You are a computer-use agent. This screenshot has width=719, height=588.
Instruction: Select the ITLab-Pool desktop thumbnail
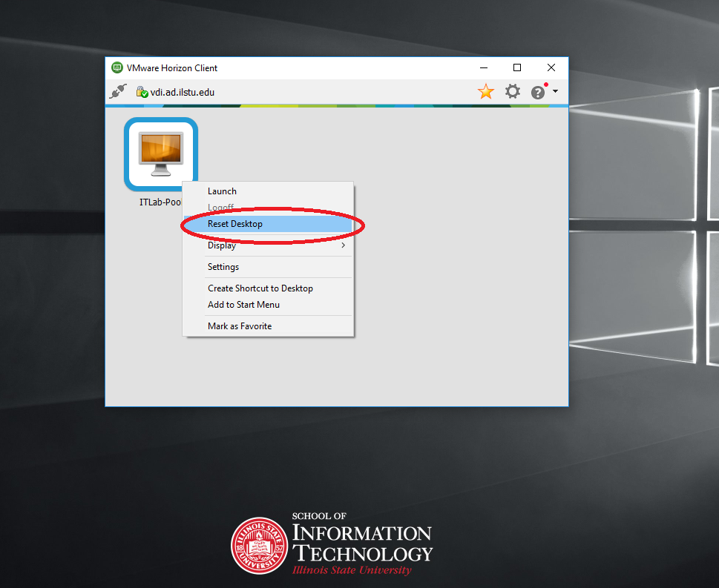click(161, 154)
